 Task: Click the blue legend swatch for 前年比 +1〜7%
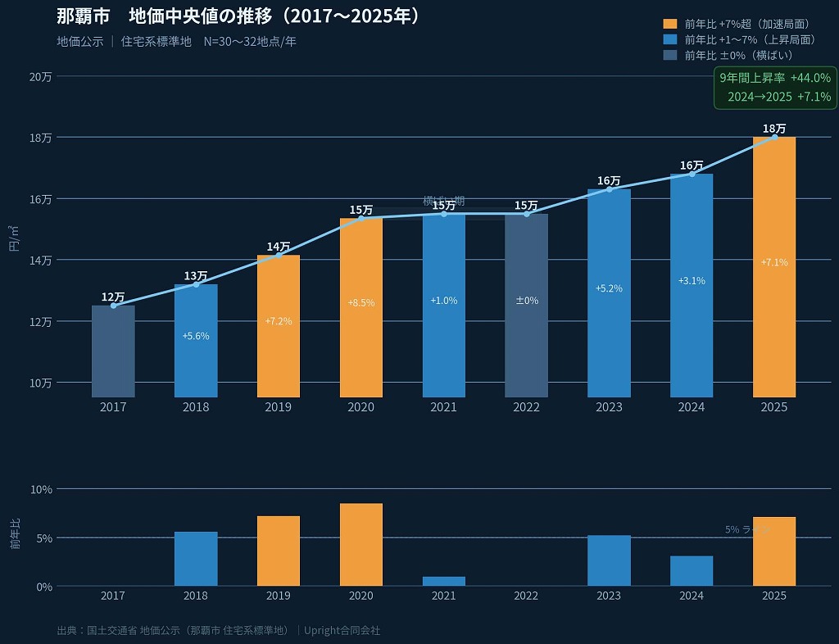[670, 39]
